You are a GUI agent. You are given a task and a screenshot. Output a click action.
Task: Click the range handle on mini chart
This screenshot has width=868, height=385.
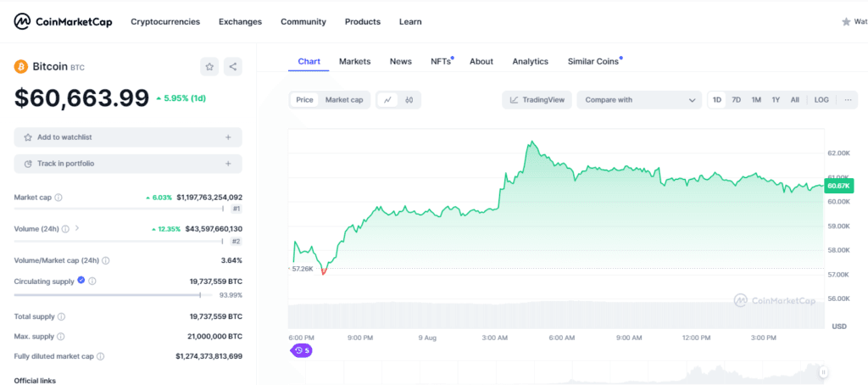[824, 372]
